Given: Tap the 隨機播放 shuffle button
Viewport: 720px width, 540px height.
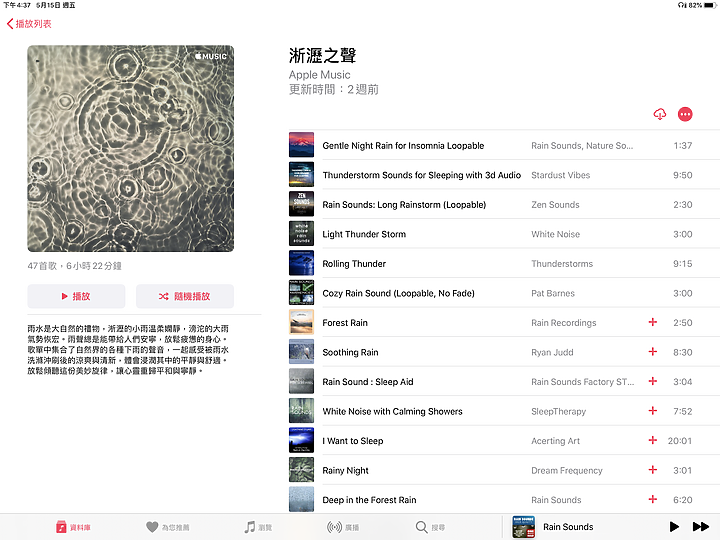Looking at the screenshot, I should tap(185, 296).
